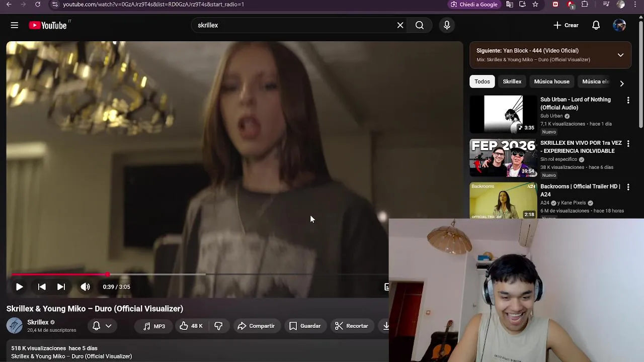The height and width of the screenshot is (362, 644).
Task: View site information in the address bar
Action: point(55,4)
